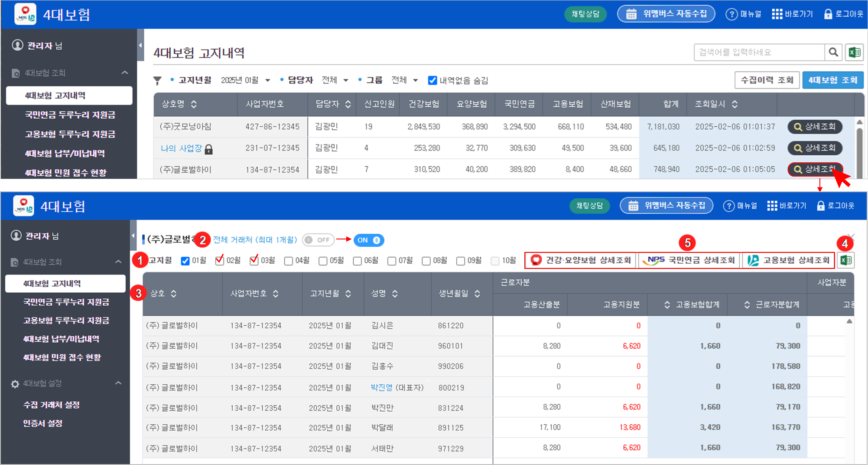This screenshot has height=465, width=868.
Task: Export detail table with lower Excel icon
Action: click(x=845, y=260)
